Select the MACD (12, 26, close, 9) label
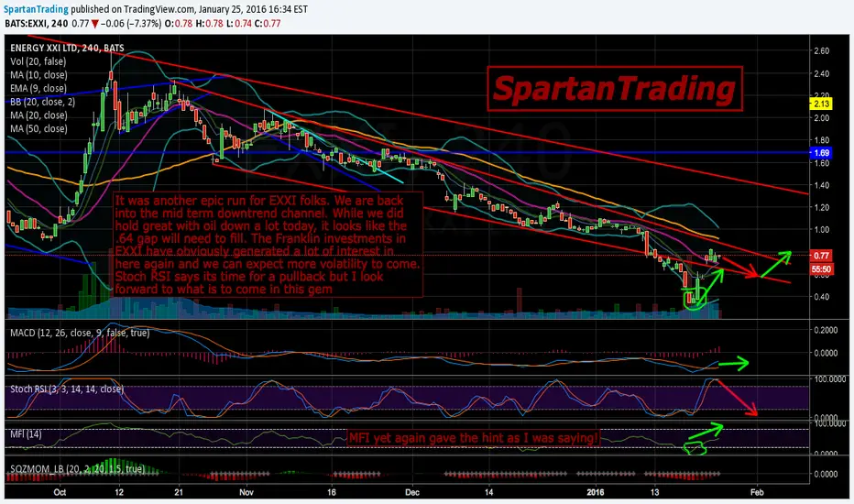 [x=80, y=333]
